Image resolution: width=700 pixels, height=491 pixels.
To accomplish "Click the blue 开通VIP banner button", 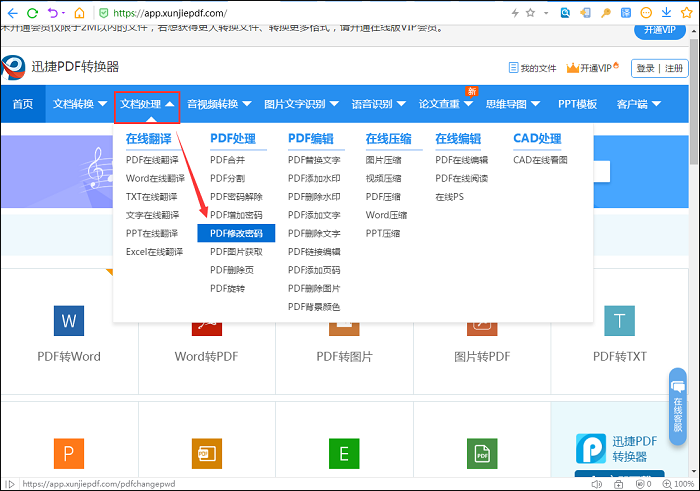I will point(660,31).
